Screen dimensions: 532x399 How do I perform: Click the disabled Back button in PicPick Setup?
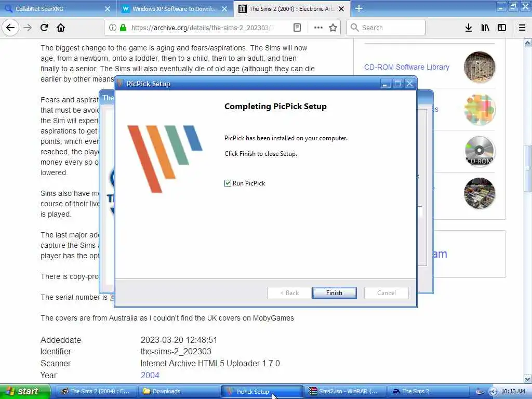coord(289,293)
